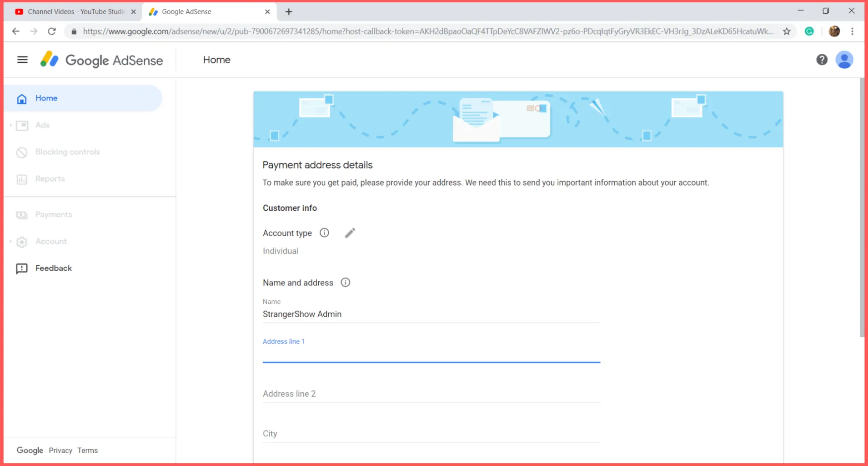The width and height of the screenshot is (868, 466).
Task: Expand the Account sidebar section
Action: tap(10, 241)
